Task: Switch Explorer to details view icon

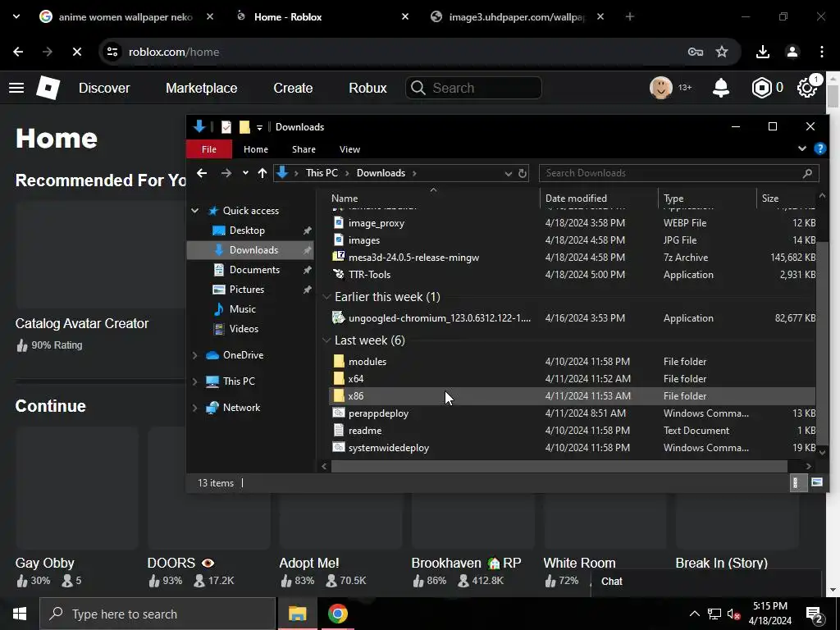Action: [x=797, y=482]
